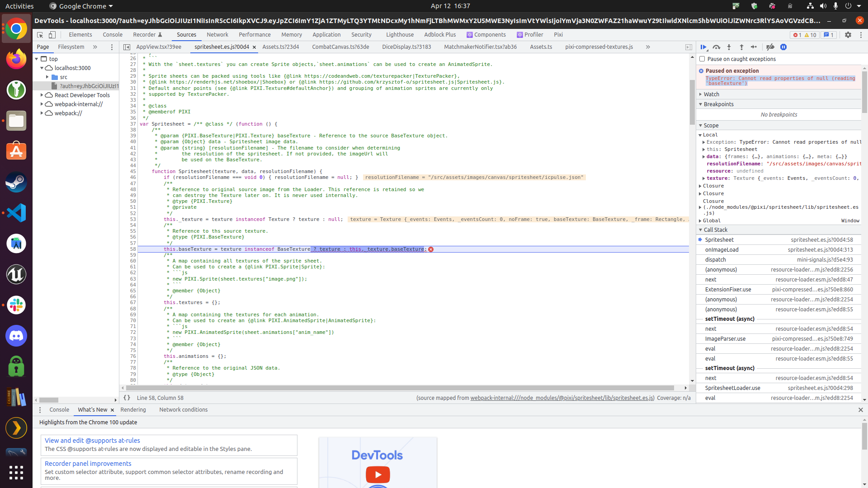Show more source file tabs
868x488 pixels.
[648, 47]
